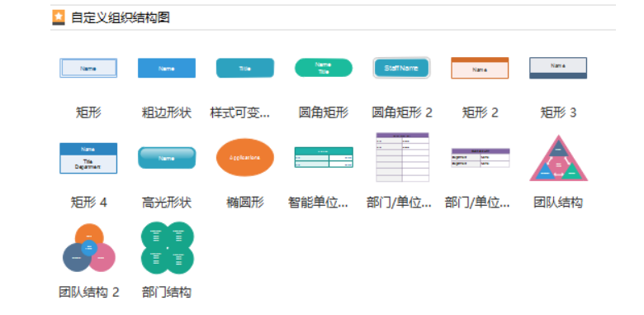
Task: Pick the solid blue 粗边形状 shape
Action: click(x=167, y=68)
